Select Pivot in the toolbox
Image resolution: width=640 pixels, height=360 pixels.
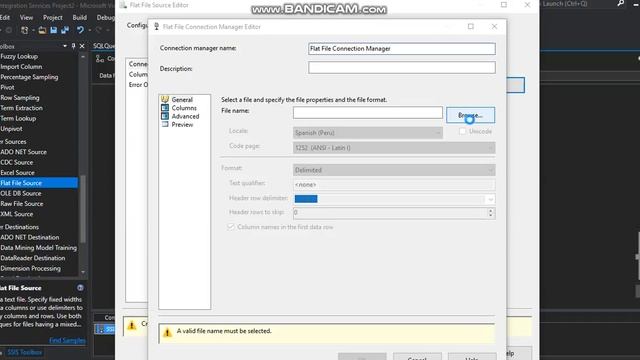click(x=7, y=87)
